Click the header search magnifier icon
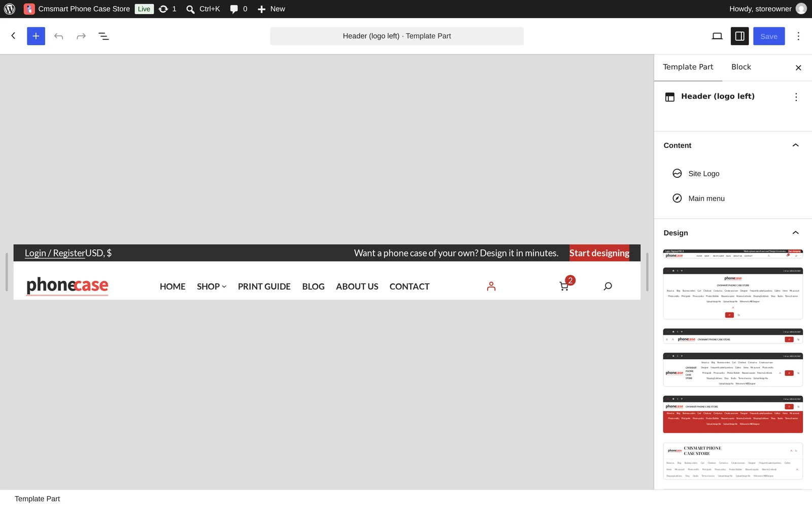 point(608,287)
